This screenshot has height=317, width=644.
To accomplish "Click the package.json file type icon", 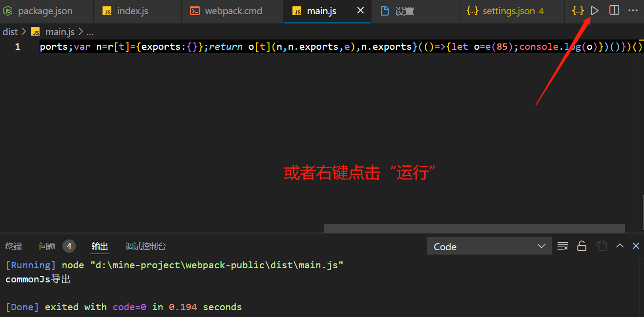I will tap(8, 11).
